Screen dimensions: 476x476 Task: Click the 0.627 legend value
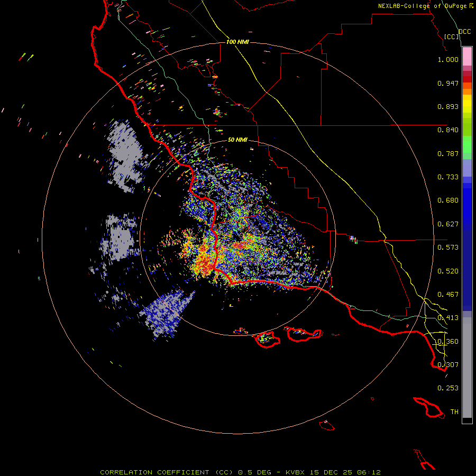click(448, 224)
